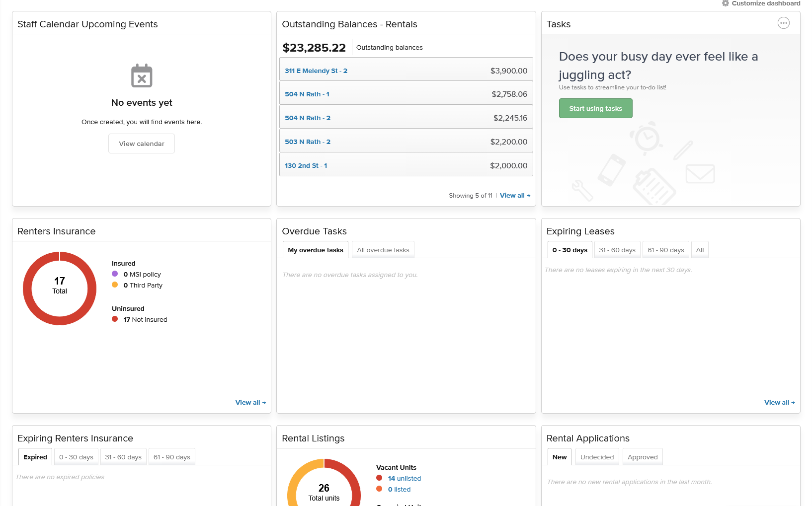Click the renters insurance 17 Total donut chart

click(x=60, y=289)
